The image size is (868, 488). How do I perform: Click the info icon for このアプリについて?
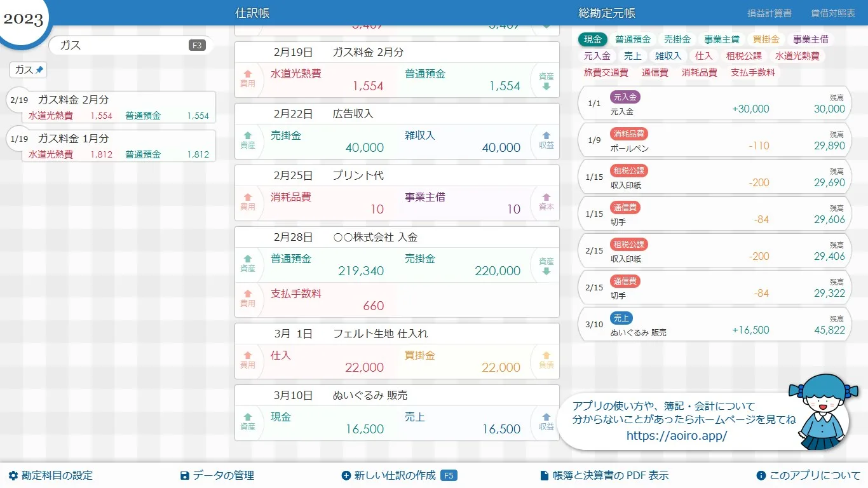(x=761, y=475)
